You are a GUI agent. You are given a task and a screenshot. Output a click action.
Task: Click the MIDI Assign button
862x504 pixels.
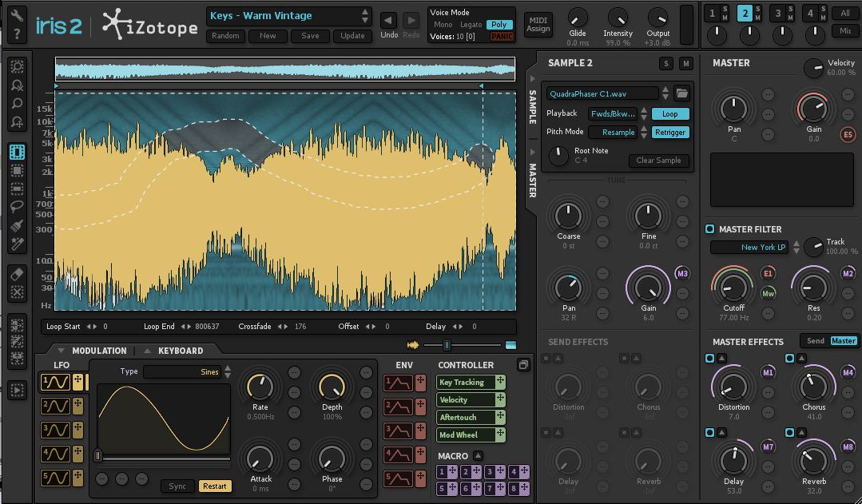click(x=538, y=25)
